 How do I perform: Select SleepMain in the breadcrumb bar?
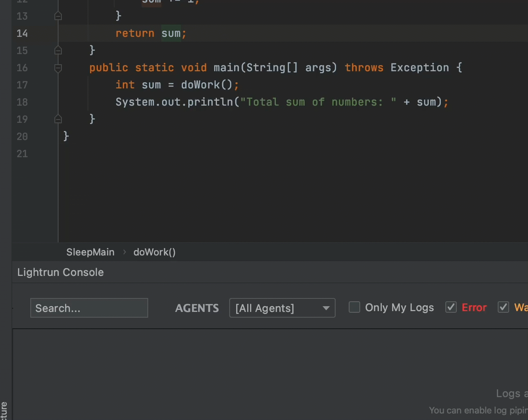tap(90, 252)
